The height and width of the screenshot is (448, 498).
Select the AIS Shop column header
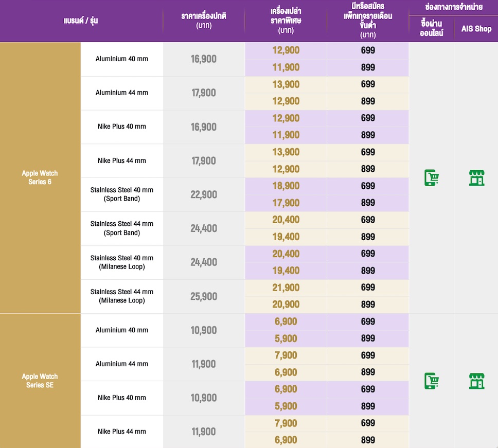476,29
